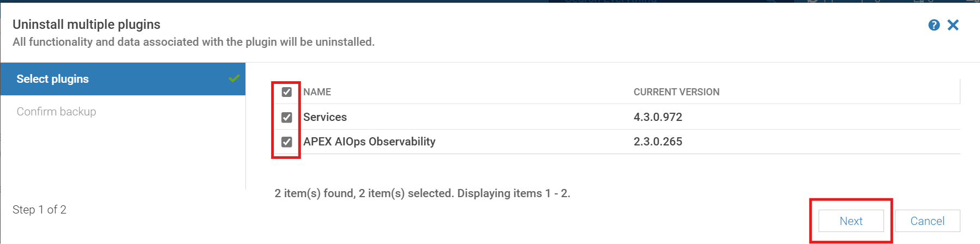Cancel the plugin uninstall wizard
980x244 pixels.
point(927,221)
